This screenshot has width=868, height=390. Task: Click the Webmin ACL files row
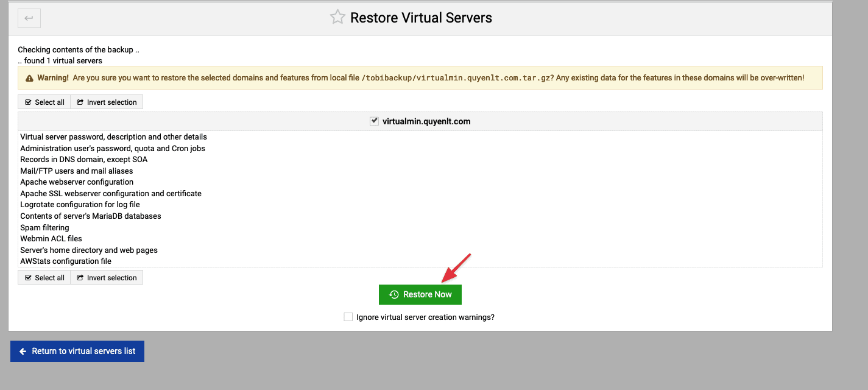tap(51, 239)
